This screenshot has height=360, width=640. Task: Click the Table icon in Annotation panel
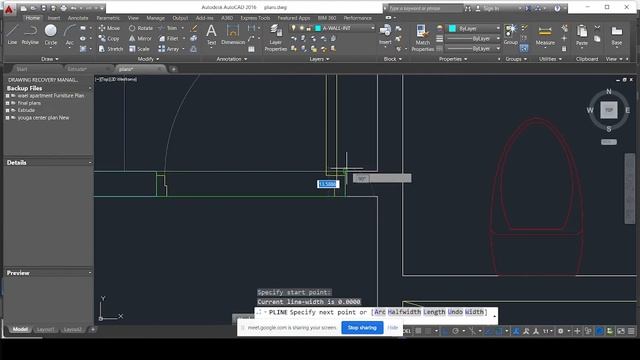pyautogui.click(x=251, y=49)
